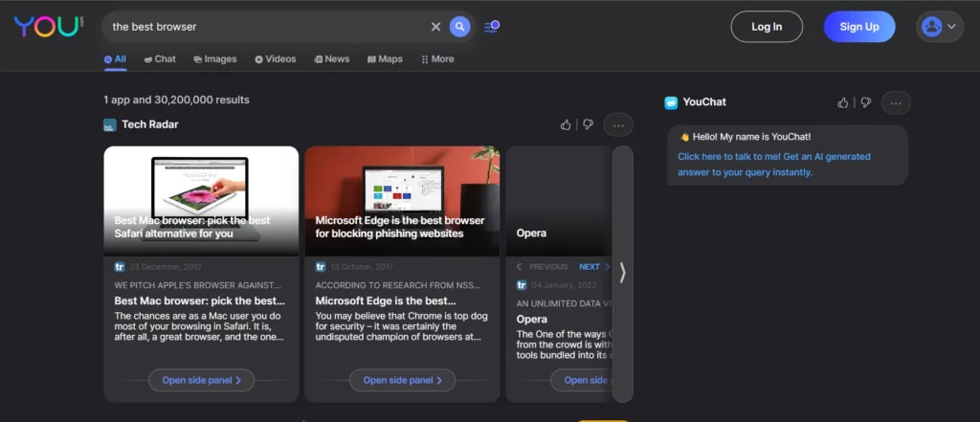The image size is (980, 422).
Task: Thumbs down the YouChat panel
Action: [x=865, y=102]
